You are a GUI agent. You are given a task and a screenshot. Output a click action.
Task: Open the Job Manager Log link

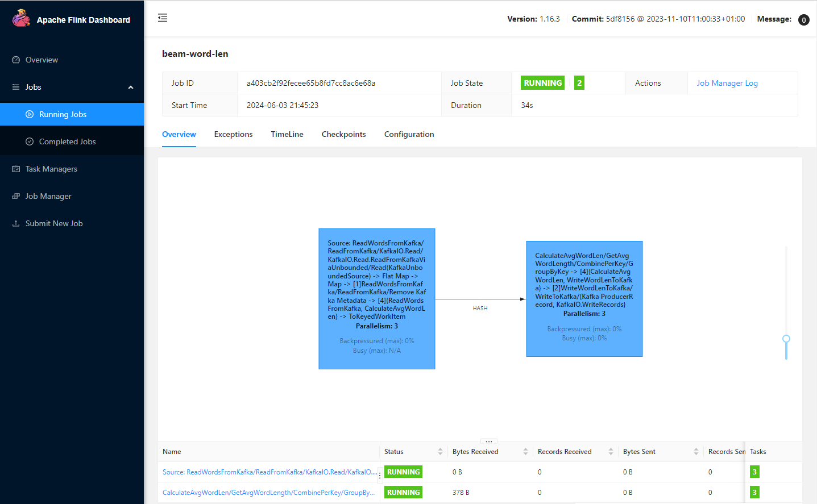pyautogui.click(x=727, y=83)
